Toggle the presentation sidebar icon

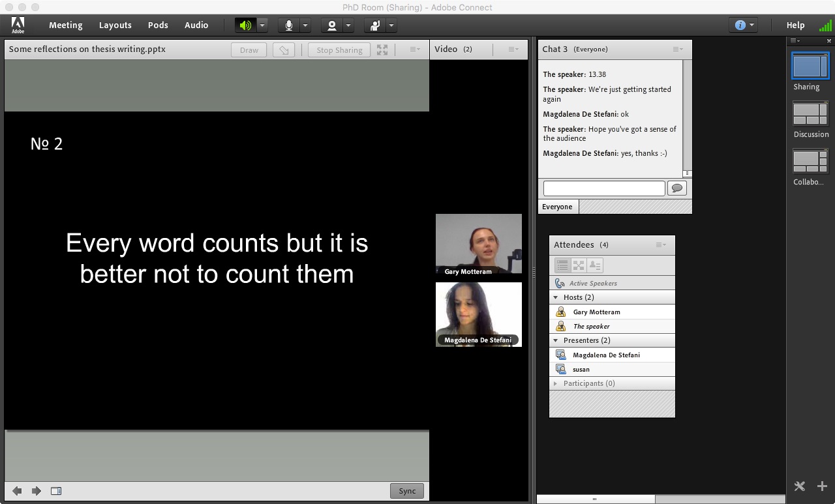click(x=56, y=491)
